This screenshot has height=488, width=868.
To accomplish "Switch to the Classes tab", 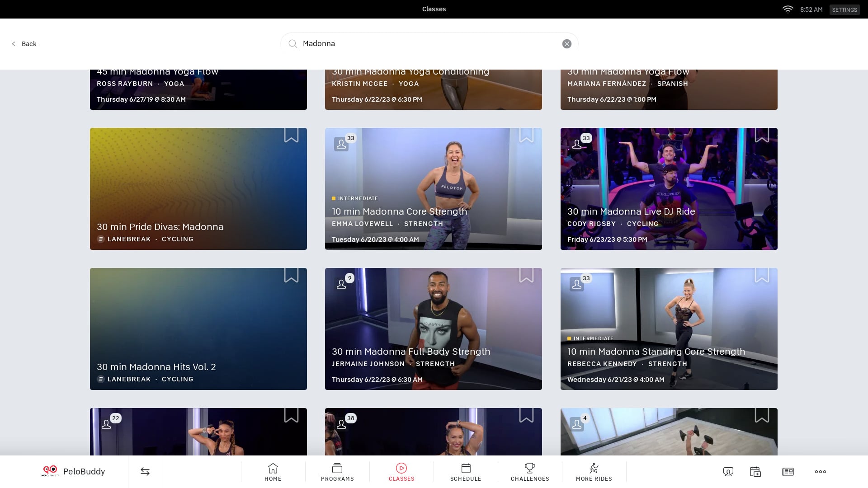I will (x=401, y=472).
